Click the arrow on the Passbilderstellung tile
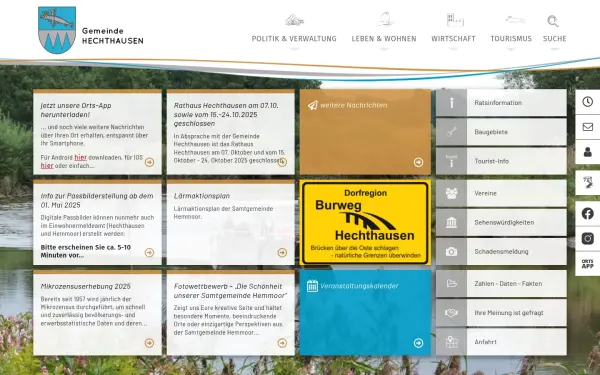Image resolution: width=600 pixels, height=375 pixels. pyautogui.click(x=149, y=253)
